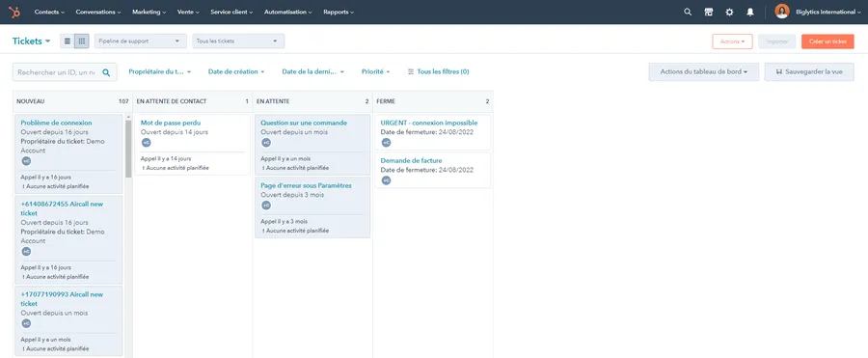The height and width of the screenshot is (358, 868).
Task: Open the Service client menu
Action: point(231,12)
